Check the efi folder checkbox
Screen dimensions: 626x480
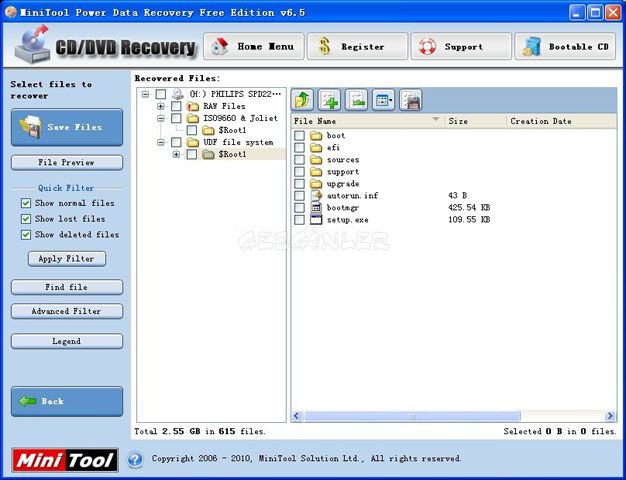point(299,148)
